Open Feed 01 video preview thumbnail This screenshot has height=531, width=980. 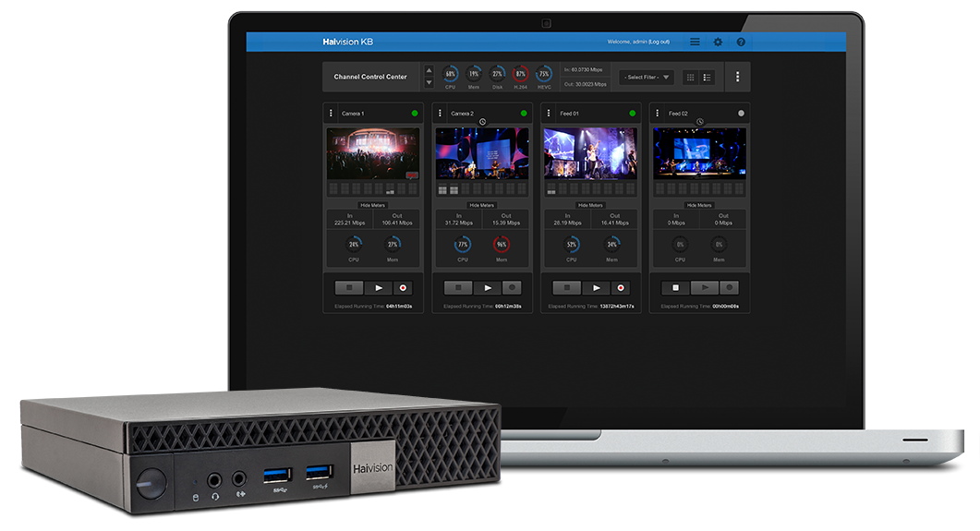pyautogui.click(x=590, y=153)
